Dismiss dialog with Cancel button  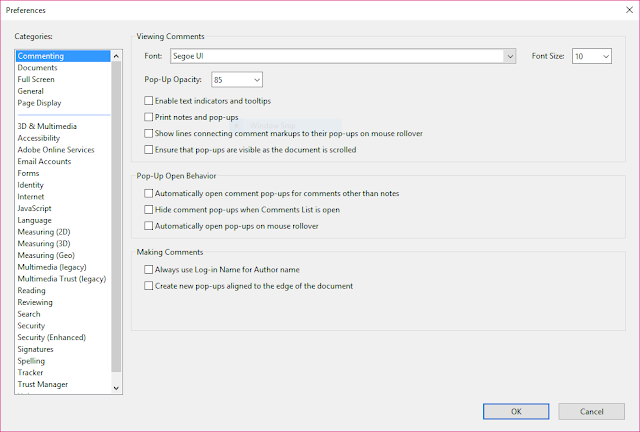[x=591, y=412]
